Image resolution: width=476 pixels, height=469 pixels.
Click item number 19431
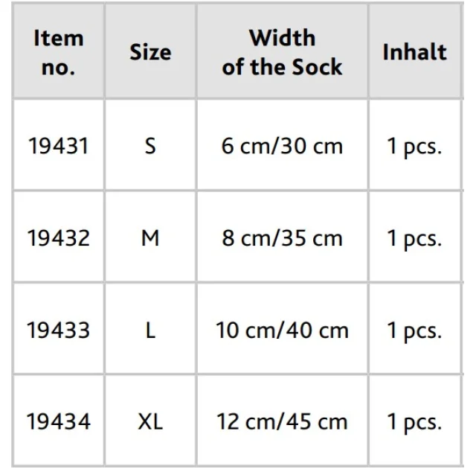[x=59, y=146]
